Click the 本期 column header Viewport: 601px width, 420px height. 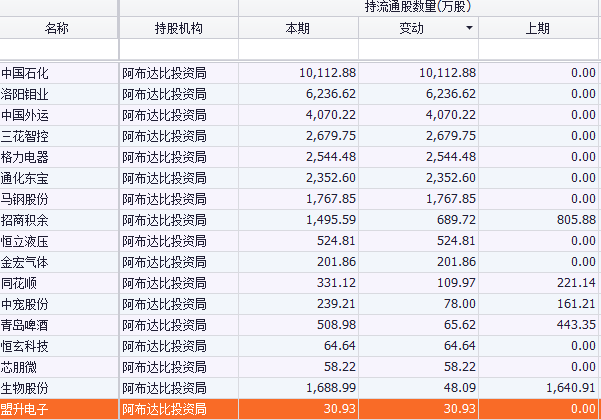pos(298,28)
